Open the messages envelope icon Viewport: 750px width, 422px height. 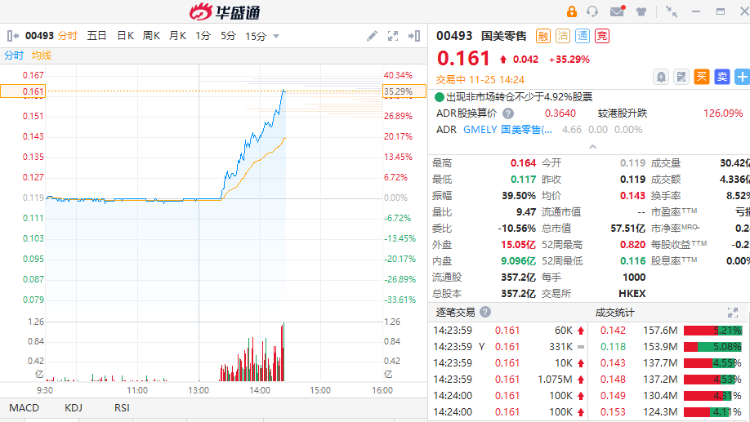[618, 11]
